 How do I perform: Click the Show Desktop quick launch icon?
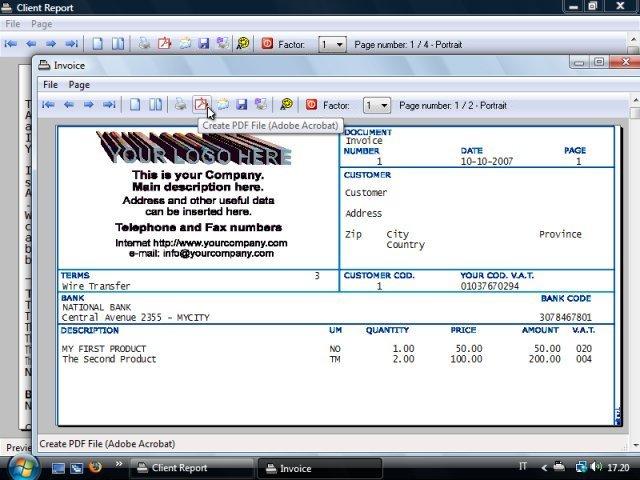[58, 468]
